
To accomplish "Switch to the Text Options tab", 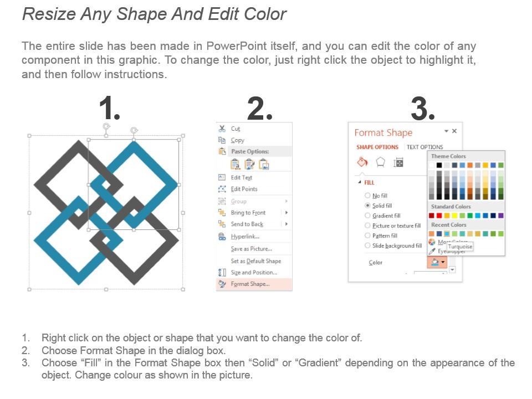I will [424, 147].
